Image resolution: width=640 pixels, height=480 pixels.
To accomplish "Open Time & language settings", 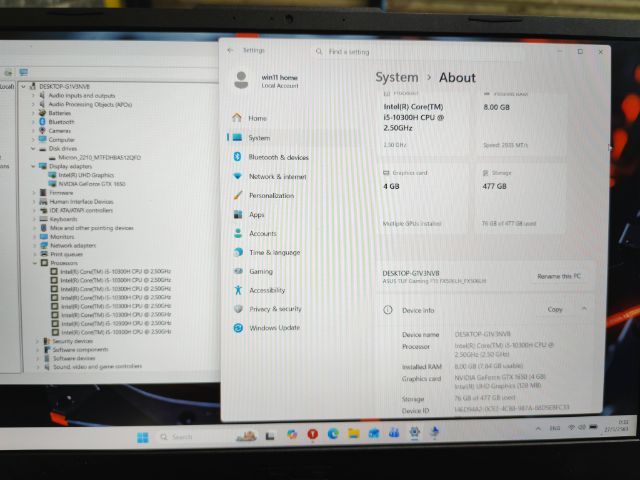I will click(x=275, y=252).
